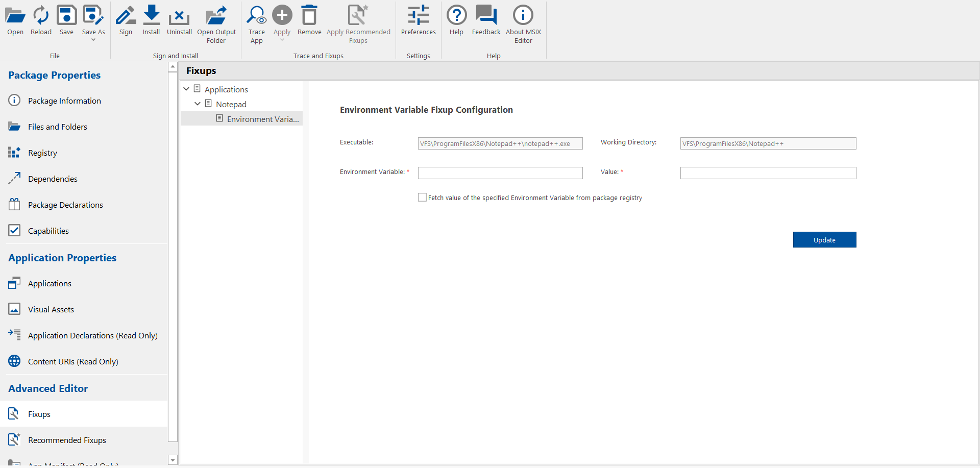Click the Uninstall icon in toolbar
Viewport: 980px width, 468px height.
(x=179, y=16)
